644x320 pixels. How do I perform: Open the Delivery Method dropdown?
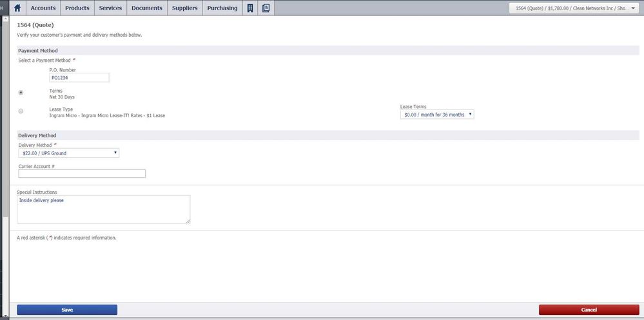(69, 153)
